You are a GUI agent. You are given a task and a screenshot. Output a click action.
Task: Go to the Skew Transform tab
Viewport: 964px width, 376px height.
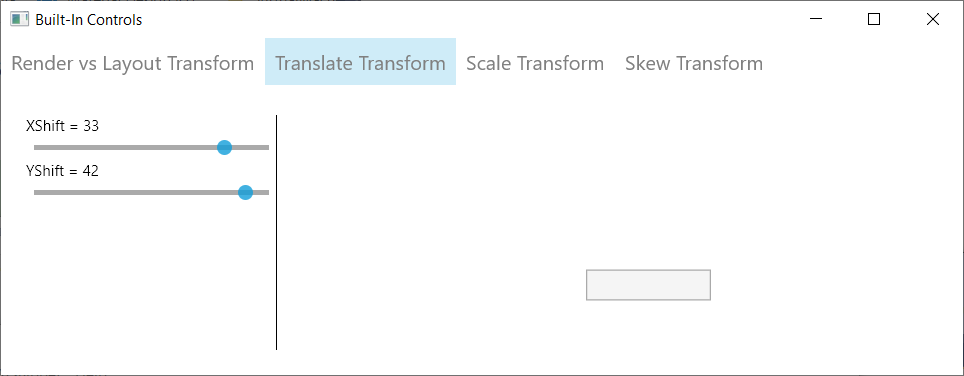694,63
